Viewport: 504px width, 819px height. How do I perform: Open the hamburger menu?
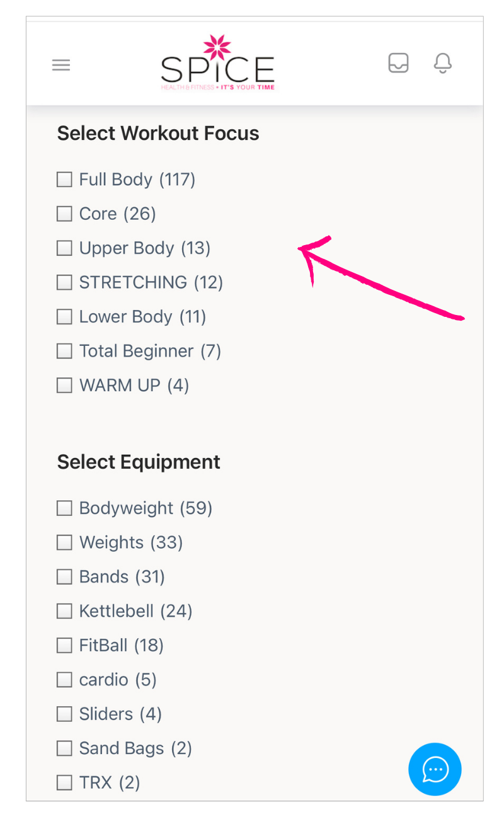click(61, 65)
